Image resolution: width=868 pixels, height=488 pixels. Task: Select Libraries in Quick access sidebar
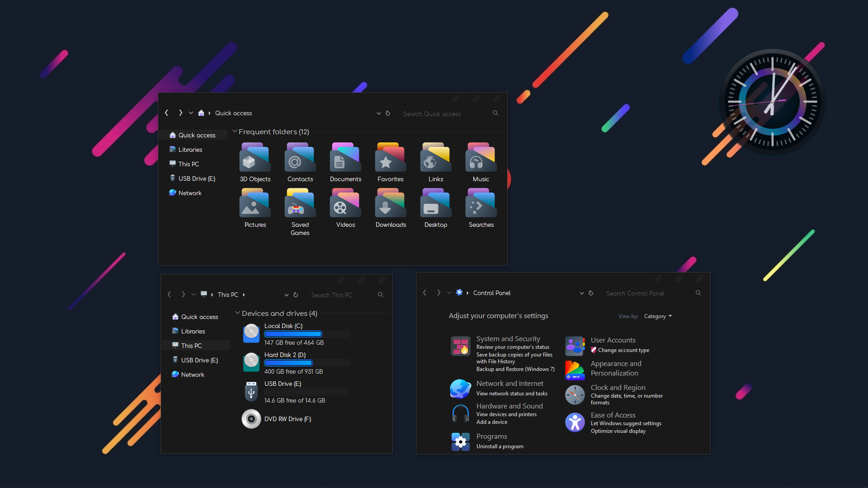click(x=189, y=149)
